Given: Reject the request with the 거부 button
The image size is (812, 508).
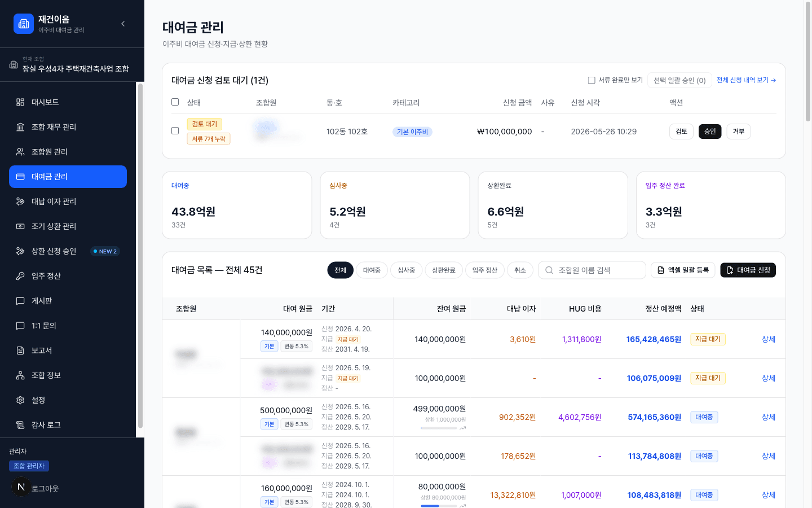Looking at the screenshot, I should (x=739, y=132).
